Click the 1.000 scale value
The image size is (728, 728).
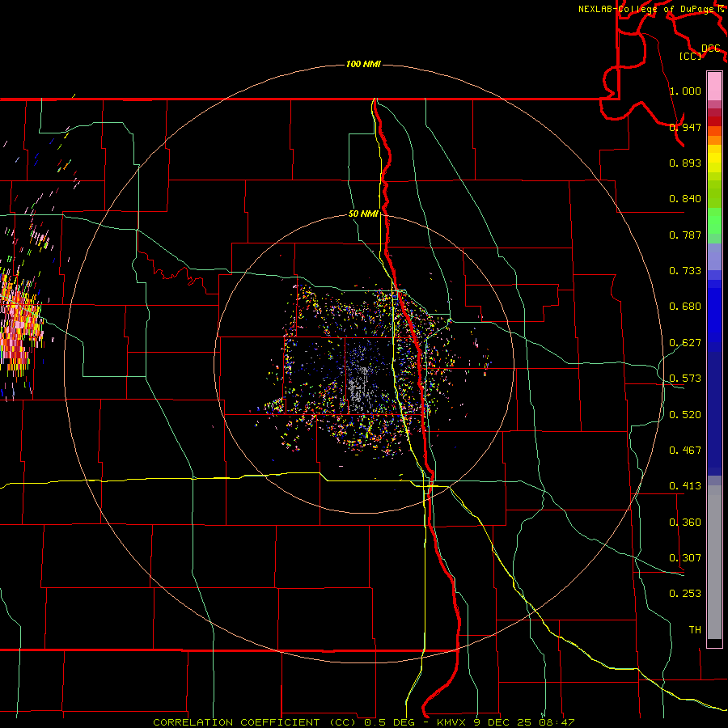coord(685,91)
